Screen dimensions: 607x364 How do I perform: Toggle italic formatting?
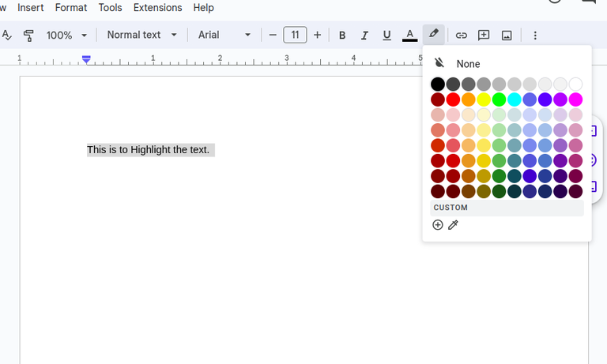(x=364, y=36)
